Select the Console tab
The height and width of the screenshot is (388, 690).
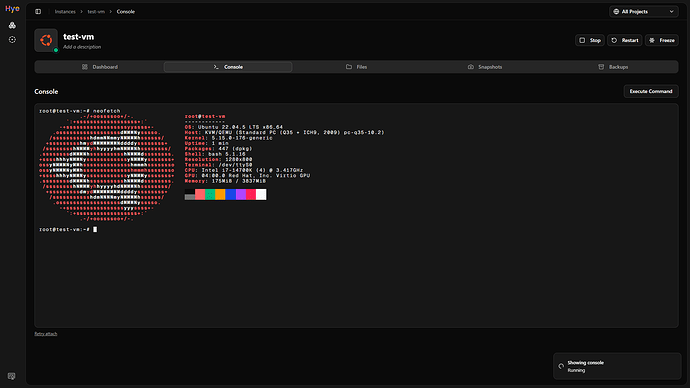pyautogui.click(x=228, y=67)
